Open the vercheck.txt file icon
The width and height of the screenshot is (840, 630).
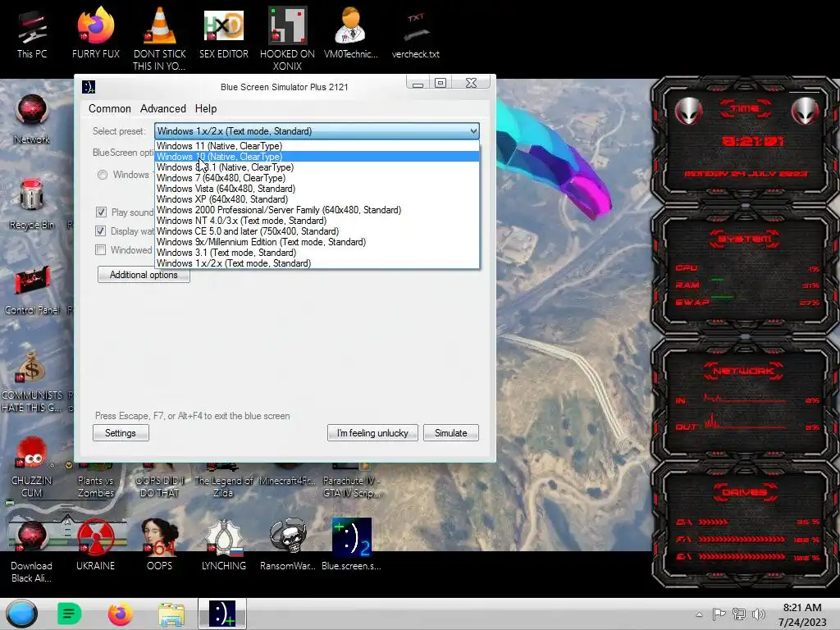[x=415, y=34]
